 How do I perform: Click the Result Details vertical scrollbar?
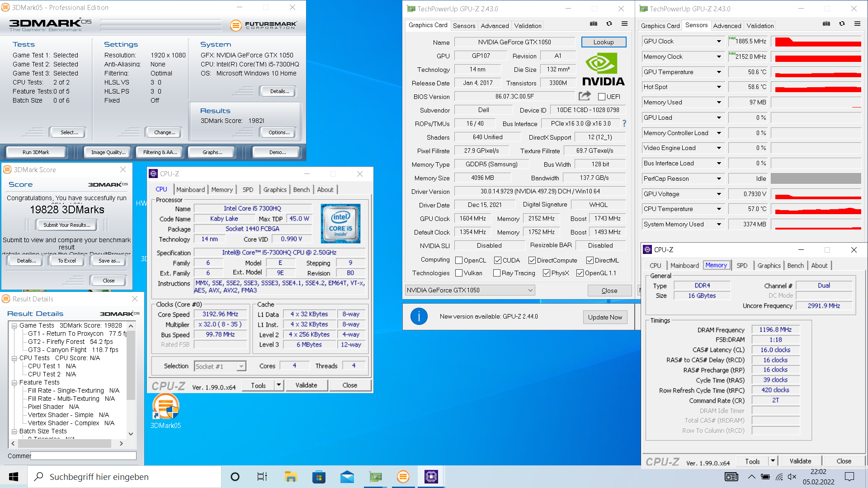(x=131, y=380)
